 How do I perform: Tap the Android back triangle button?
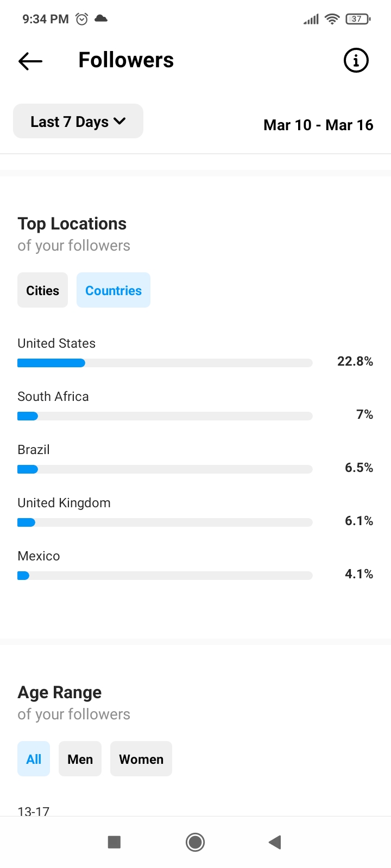pos(275,842)
